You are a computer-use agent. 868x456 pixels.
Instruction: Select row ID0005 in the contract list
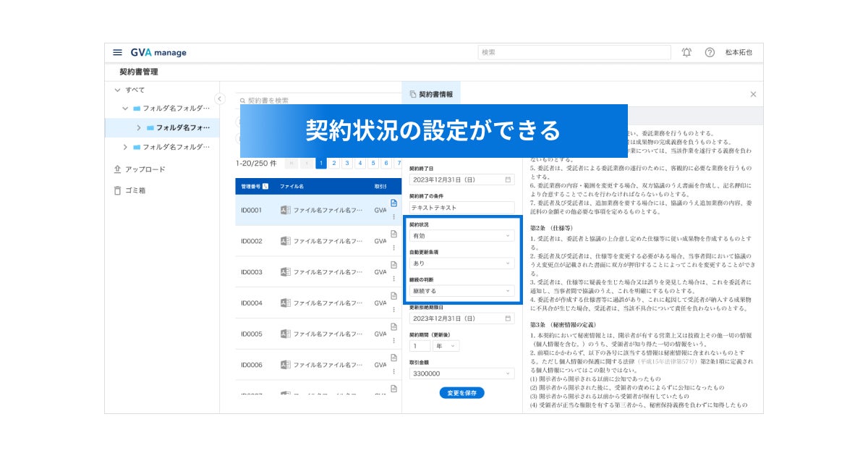coord(318,334)
